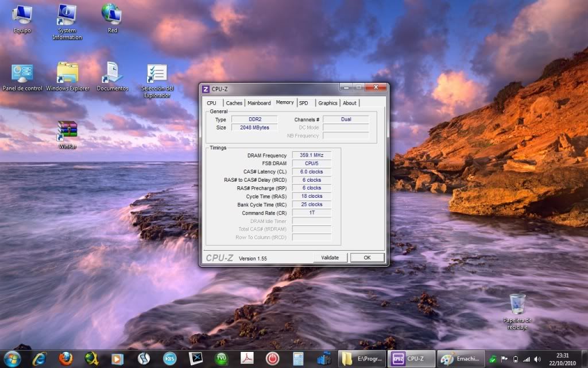Click the Channels # label
The image size is (588, 368).
(x=307, y=120)
